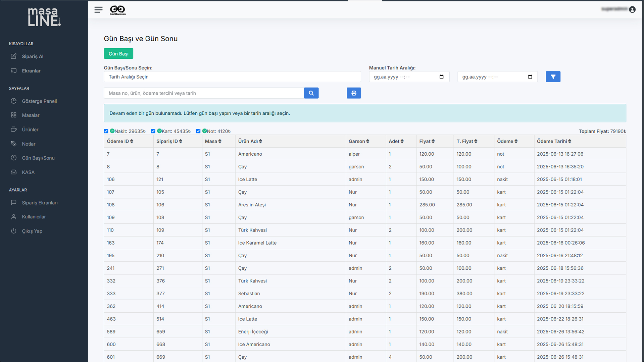This screenshot has height=362, width=644.
Task: Open Gösterge Paneli in sidebar
Action: tap(39, 101)
